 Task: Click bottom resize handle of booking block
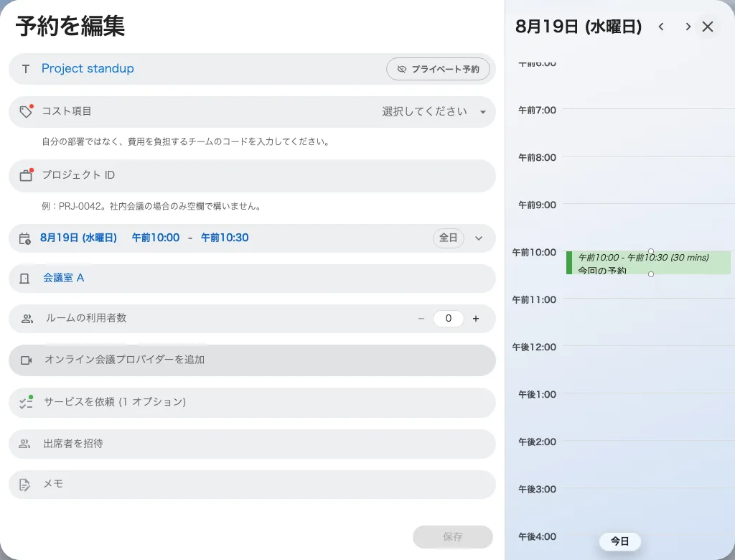[650, 274]
